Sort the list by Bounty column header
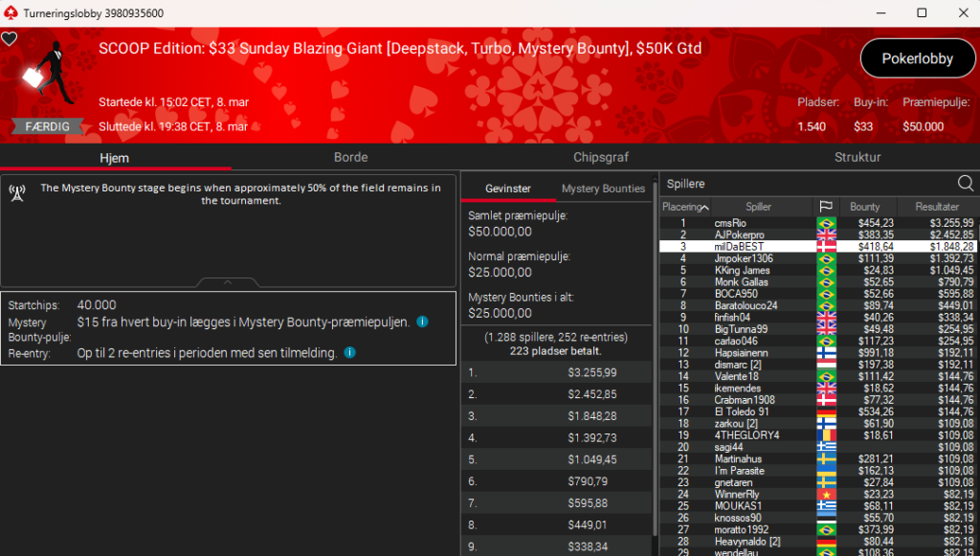 [864, 207]
